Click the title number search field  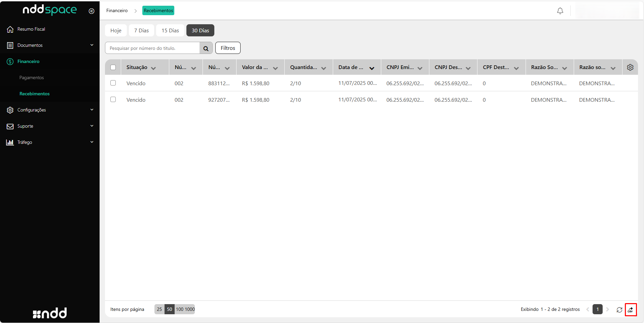(x=153, y=48)
